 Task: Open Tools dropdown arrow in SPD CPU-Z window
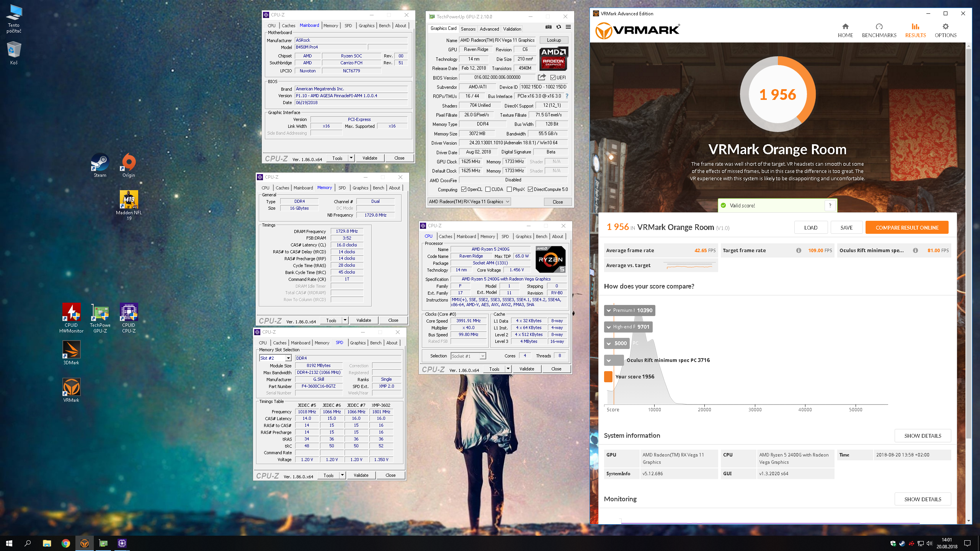click(342, 475)
